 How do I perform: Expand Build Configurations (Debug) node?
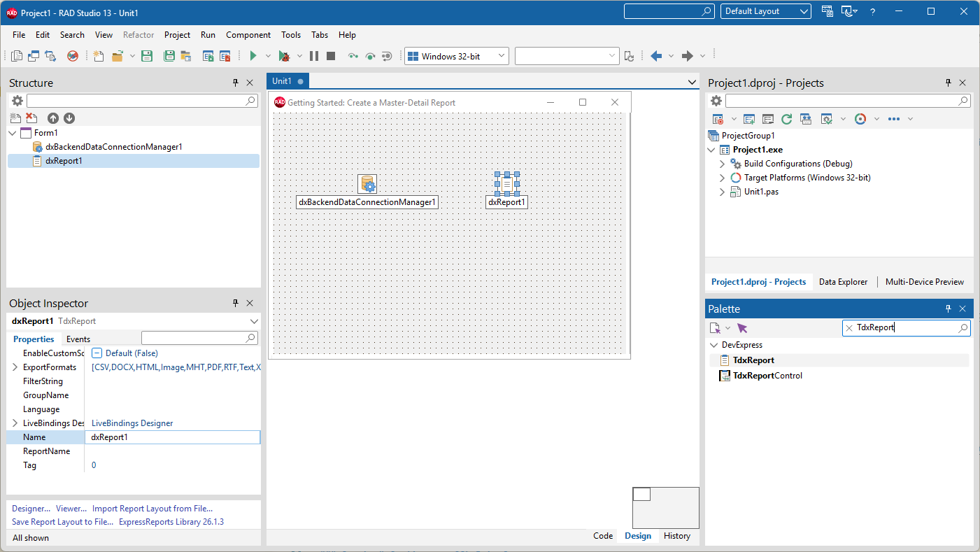723,164
